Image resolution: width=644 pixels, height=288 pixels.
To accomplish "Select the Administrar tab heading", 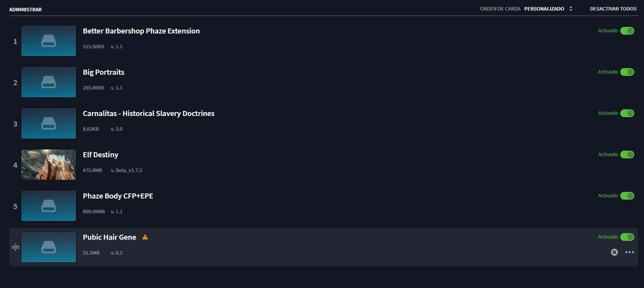I will coord(26,9).
